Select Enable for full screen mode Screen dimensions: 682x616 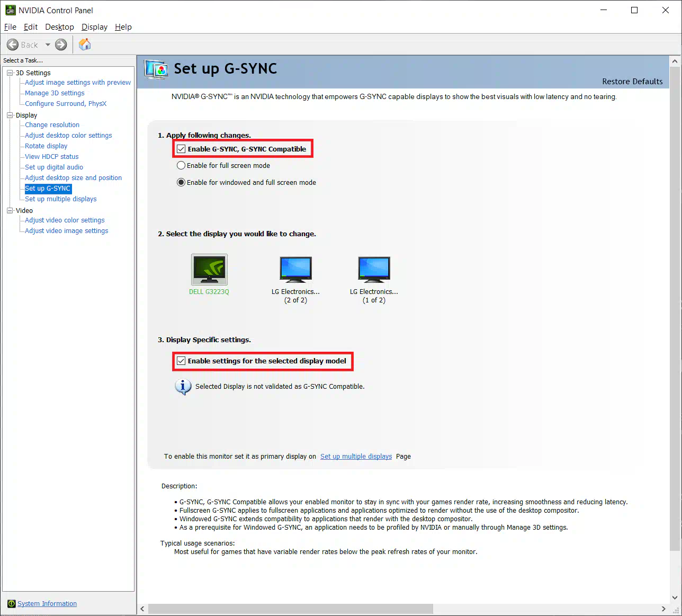181,166
